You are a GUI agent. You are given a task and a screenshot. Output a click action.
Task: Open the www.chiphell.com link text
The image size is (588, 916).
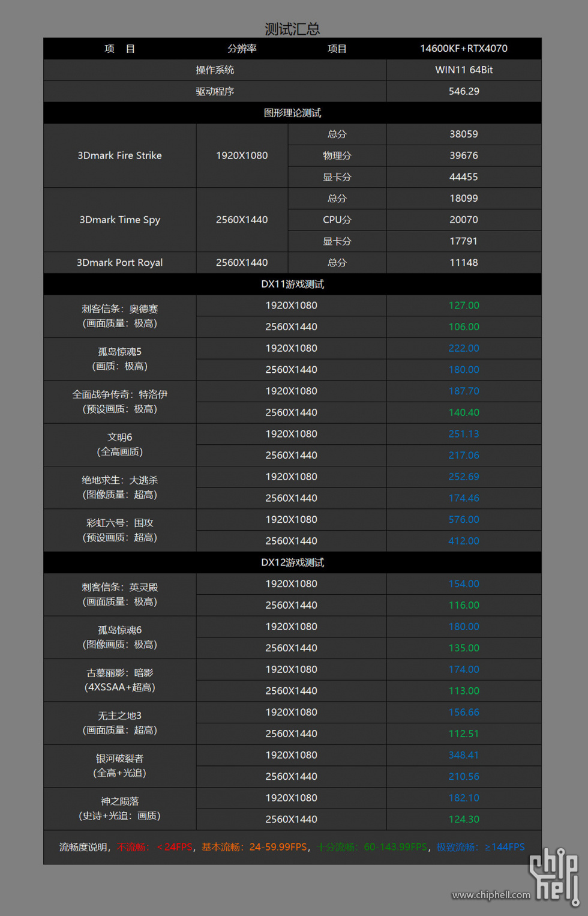pyautogui.click(x=491, y=895)
